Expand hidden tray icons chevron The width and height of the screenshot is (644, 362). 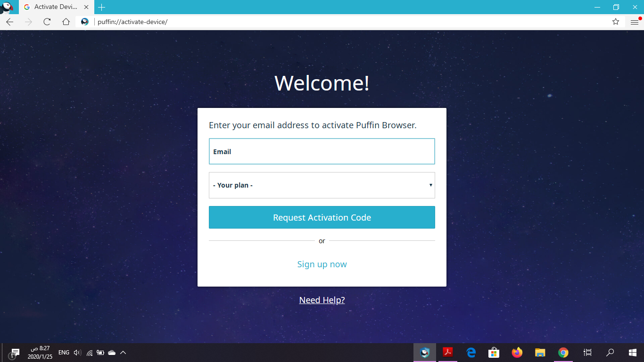(123, 353)
